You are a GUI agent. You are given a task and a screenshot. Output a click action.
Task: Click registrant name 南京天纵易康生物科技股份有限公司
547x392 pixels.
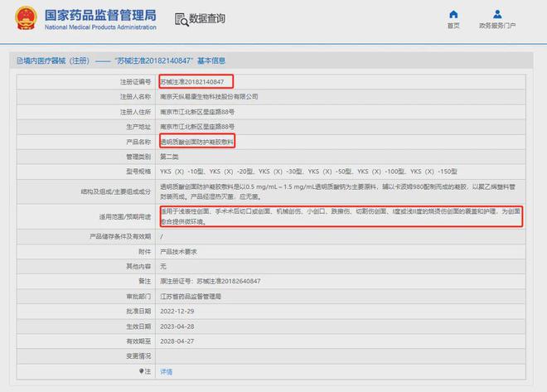click(x=209, y=97)
